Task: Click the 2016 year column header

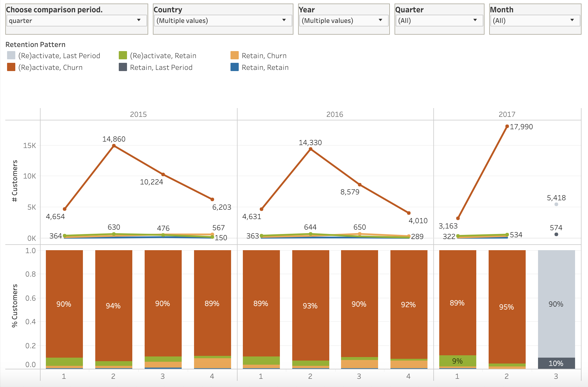Action: [335, 114]
